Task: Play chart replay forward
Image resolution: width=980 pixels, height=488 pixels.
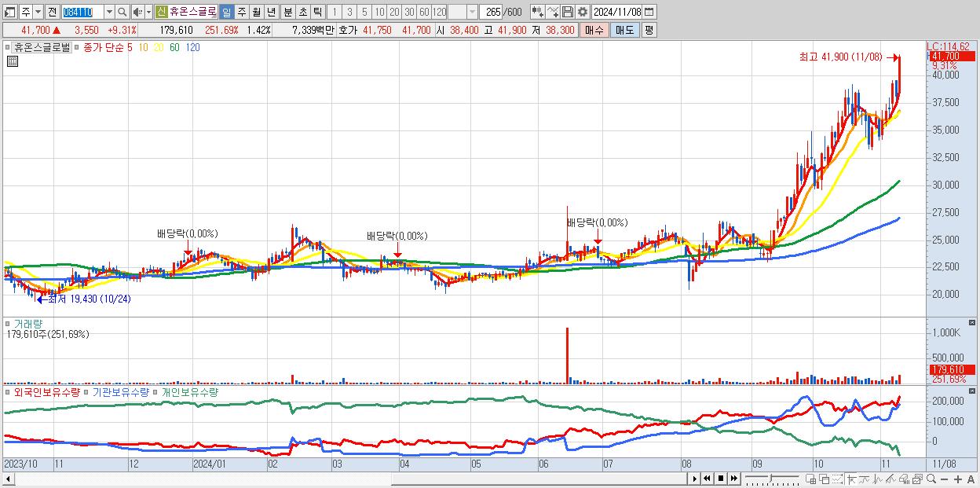Action: 695,479
